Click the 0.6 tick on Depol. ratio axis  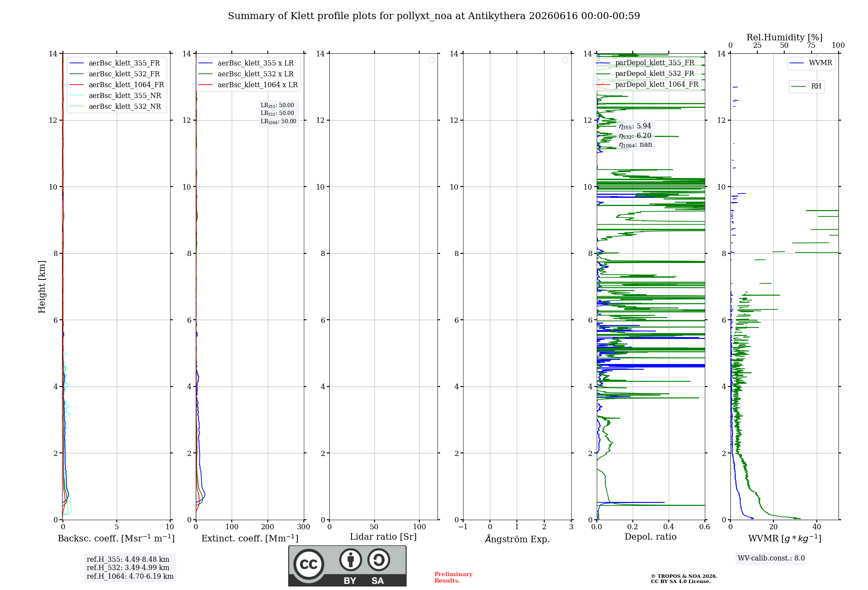(704, 527)
